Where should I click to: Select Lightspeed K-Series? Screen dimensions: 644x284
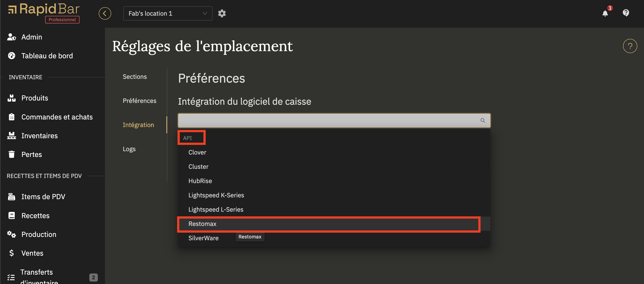[x=334, y=195]
